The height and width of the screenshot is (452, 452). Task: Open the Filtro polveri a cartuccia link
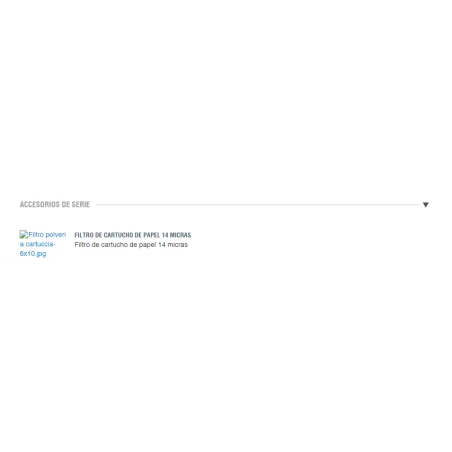[x=43, y=244]
